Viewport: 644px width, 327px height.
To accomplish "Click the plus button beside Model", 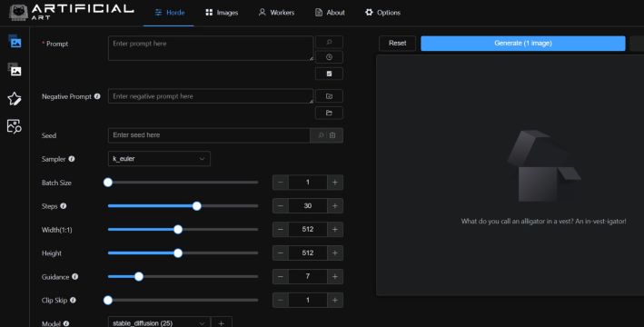I will [222, 322].
